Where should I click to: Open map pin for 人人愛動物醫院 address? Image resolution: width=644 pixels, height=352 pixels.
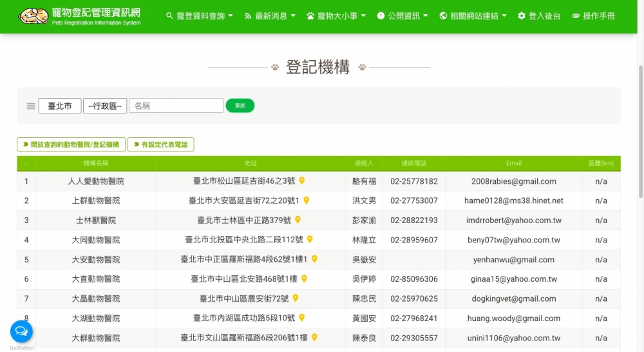pos(302,181)
